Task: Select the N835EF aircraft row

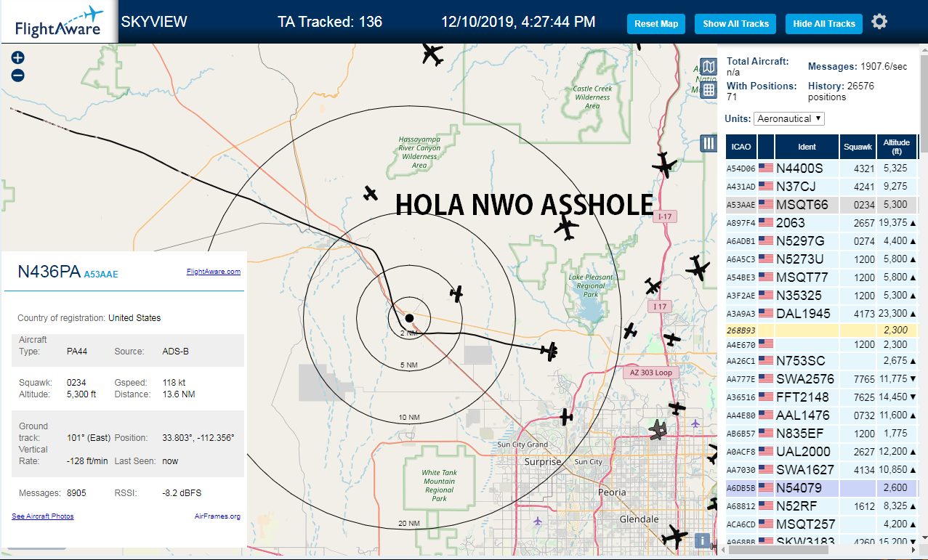Action: [822, 433]
